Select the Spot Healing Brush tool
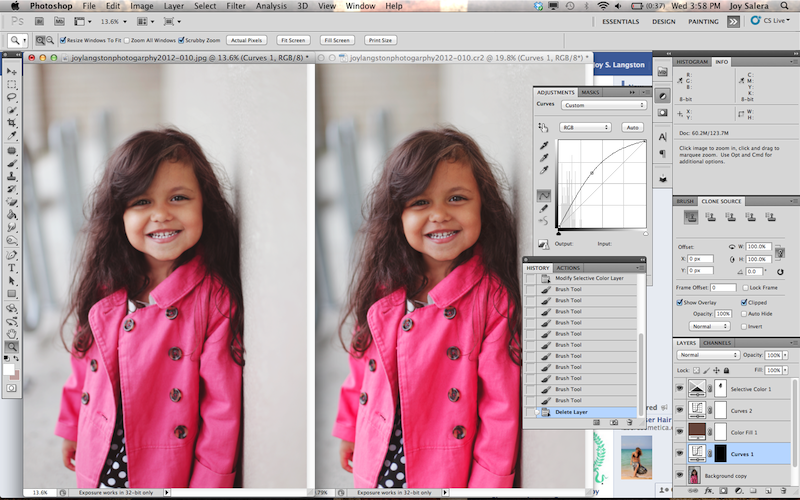This screenshot has width=800, height=500. (12, 151)
